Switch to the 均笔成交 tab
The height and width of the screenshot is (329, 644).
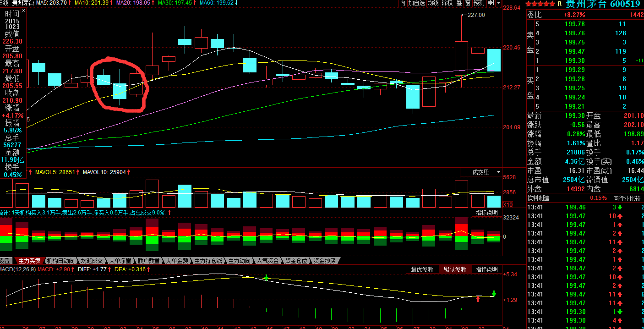(x=92, y=261)
